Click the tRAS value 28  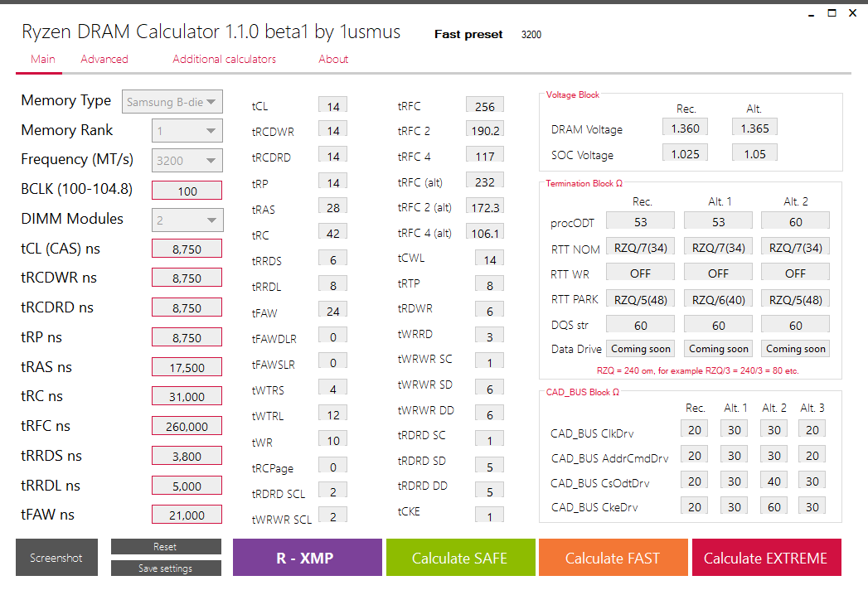click(332, 207)
